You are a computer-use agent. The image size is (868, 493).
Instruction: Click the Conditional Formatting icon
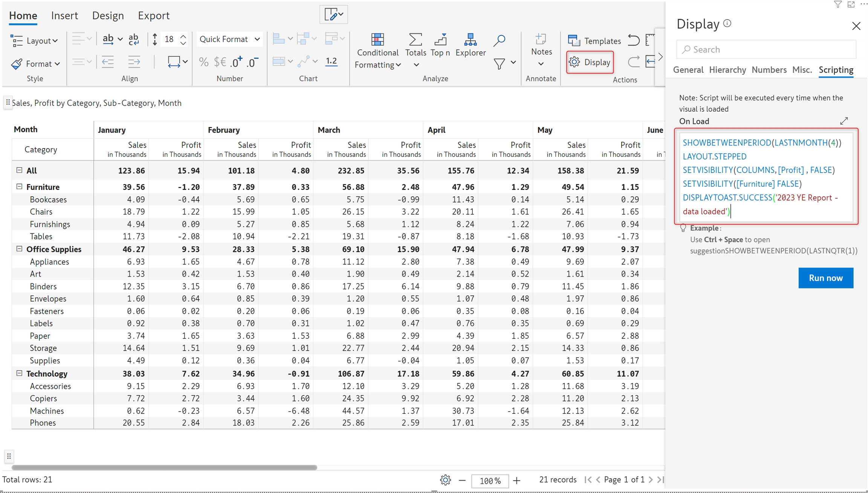[377, 40]
